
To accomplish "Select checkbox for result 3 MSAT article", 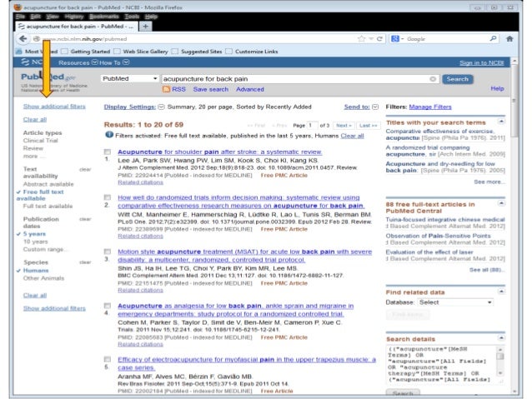I will coord(108,252).
